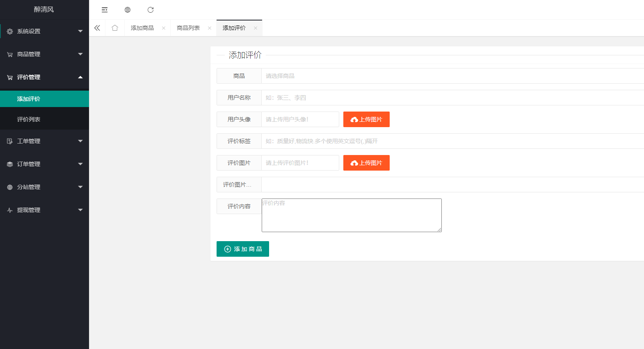Click the refresh icon in the top bar

click(x=151, y=10)
